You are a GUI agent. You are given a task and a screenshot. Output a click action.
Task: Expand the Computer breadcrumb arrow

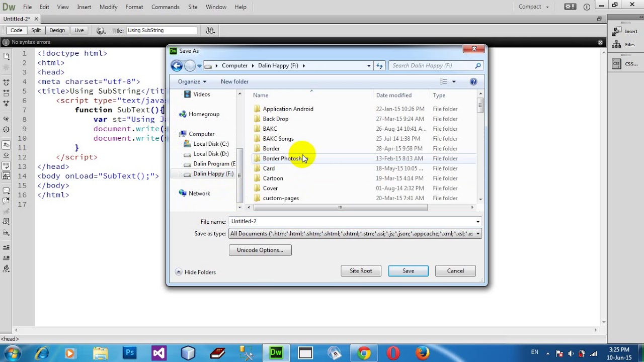pos(253,65)
